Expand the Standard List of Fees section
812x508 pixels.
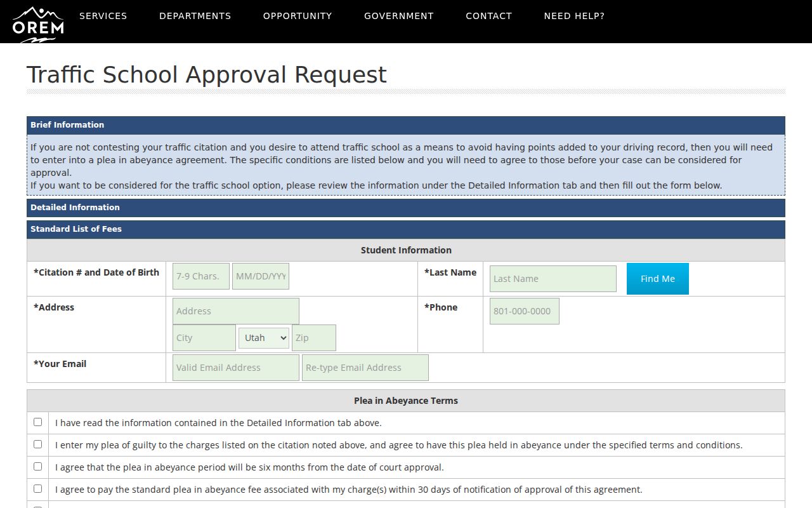coord(406,229)
